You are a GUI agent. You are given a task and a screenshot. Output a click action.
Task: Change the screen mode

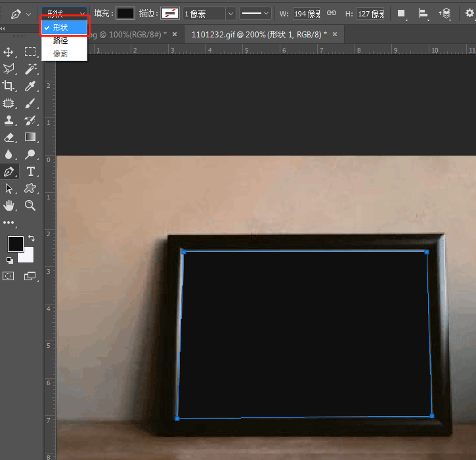tap(30, 276)
